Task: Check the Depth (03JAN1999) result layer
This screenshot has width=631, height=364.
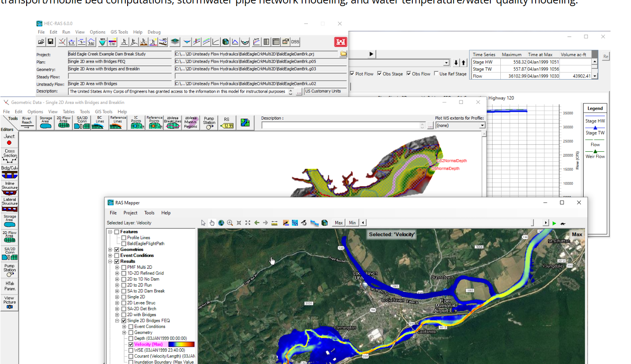Action: (131, 338)
